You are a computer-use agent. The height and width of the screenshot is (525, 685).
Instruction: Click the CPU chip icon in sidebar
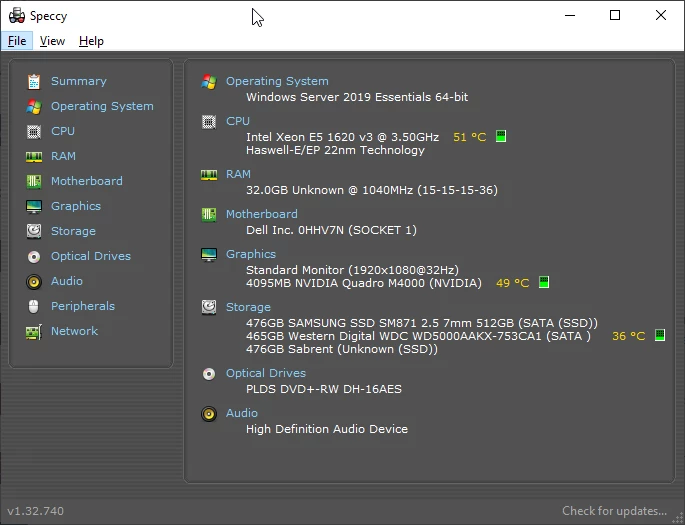34,131
